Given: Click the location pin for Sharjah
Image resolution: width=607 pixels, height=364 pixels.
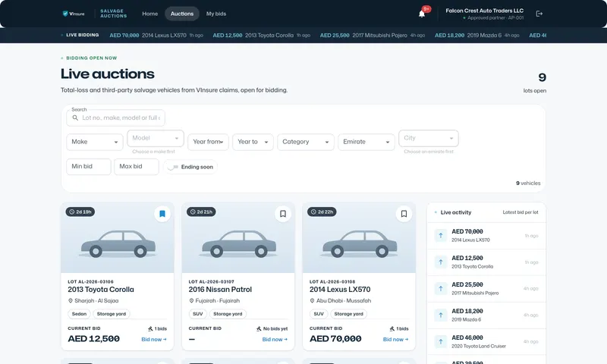Looking at the screenshot, I should tap(71, 300).
